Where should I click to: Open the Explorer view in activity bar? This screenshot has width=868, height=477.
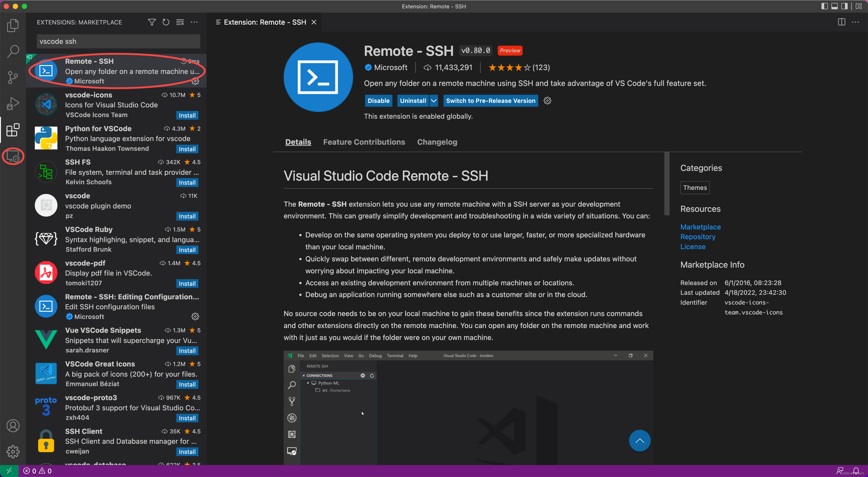click(13, 25)
